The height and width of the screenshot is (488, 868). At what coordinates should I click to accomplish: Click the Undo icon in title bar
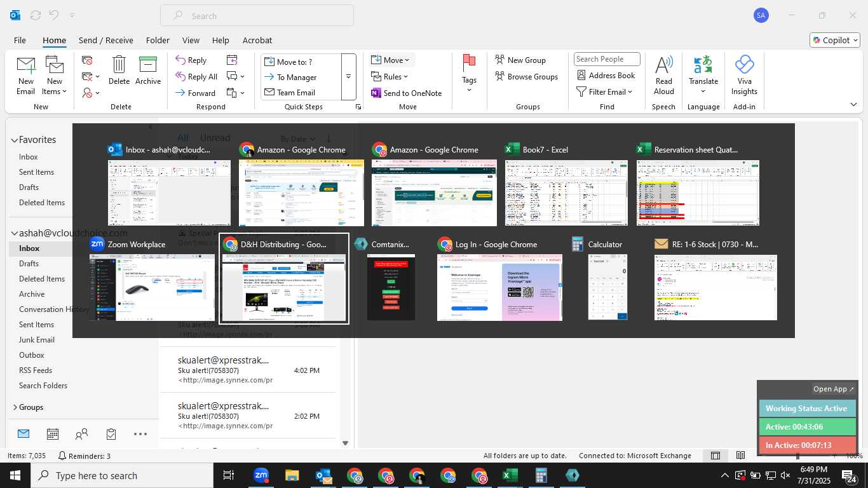point(54,15)
